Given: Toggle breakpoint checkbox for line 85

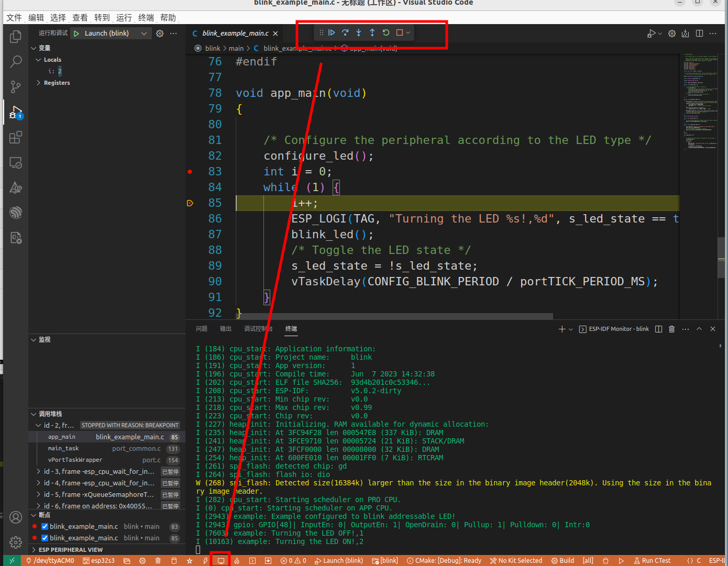Looking at the screenshot, I should click(45, 538).
